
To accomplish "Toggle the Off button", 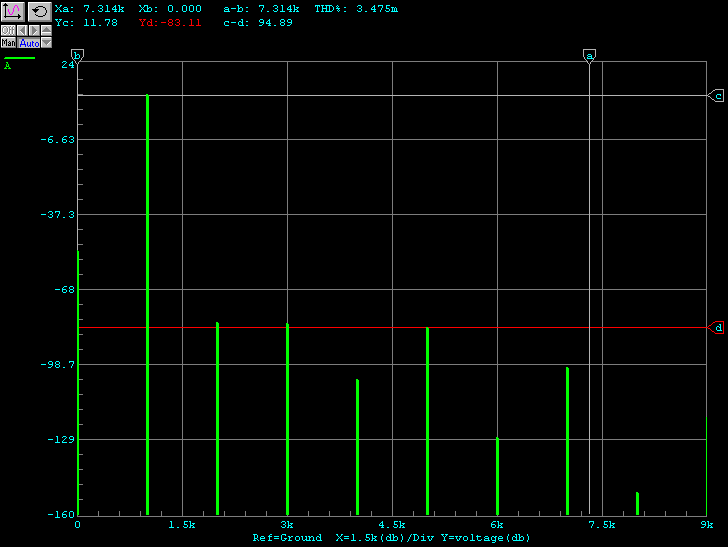I will (x=6, y=30).
